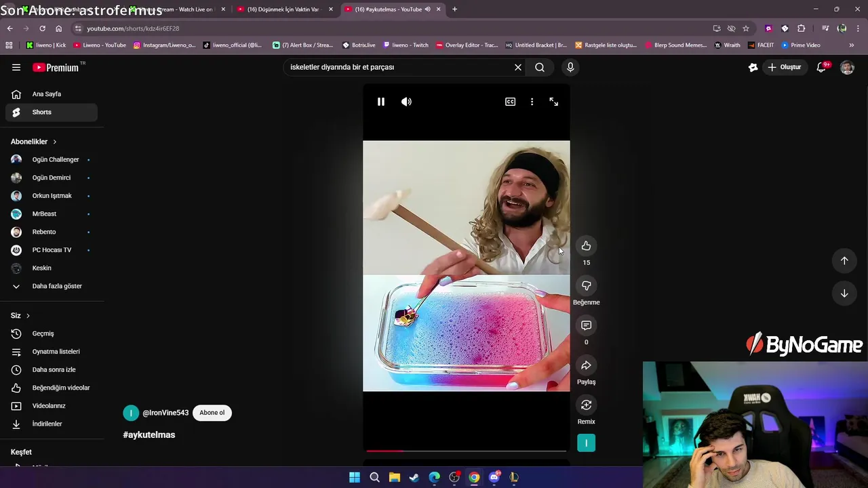Open the sound source thumbnail below Remix

coord(586,443)
